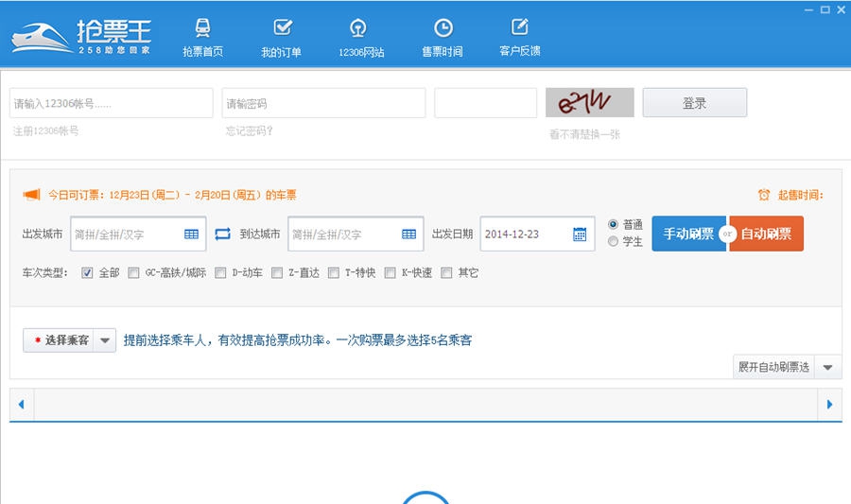
Task: Click the 12306网站 menu label
Action: tap(361, 52)
